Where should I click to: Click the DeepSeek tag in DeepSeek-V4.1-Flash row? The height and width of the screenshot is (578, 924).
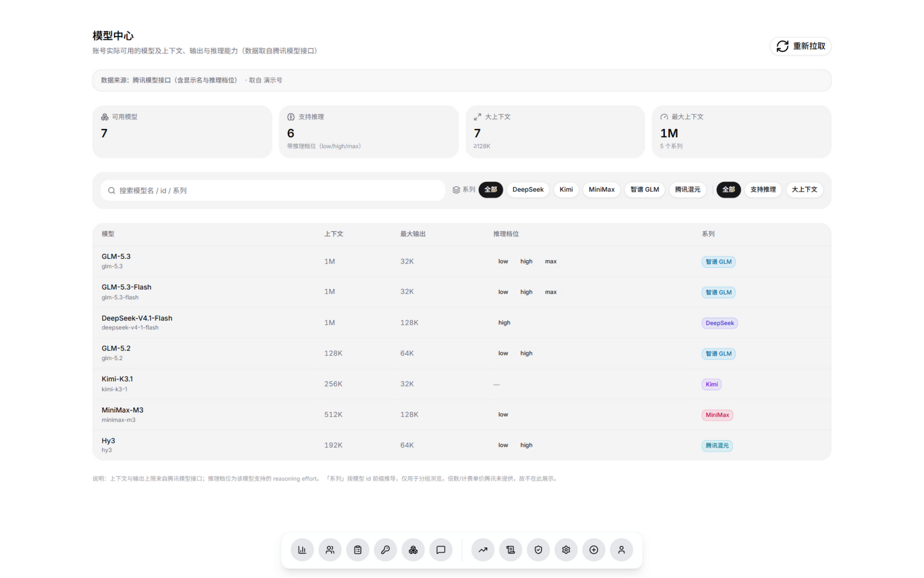point(720,323)
